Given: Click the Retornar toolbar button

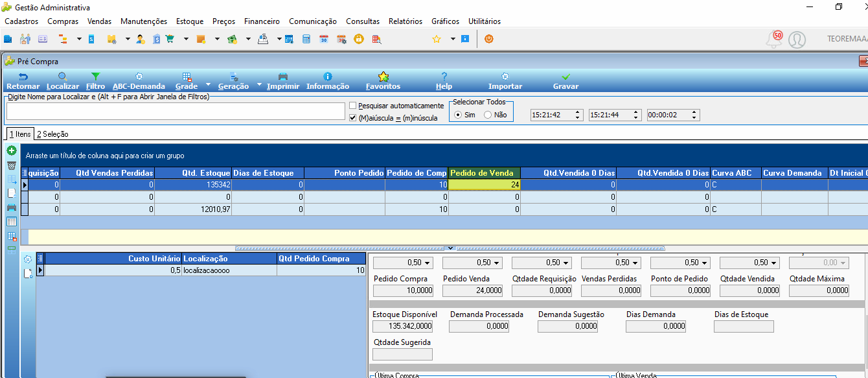Looking at the screenshot, I should 23,81.
